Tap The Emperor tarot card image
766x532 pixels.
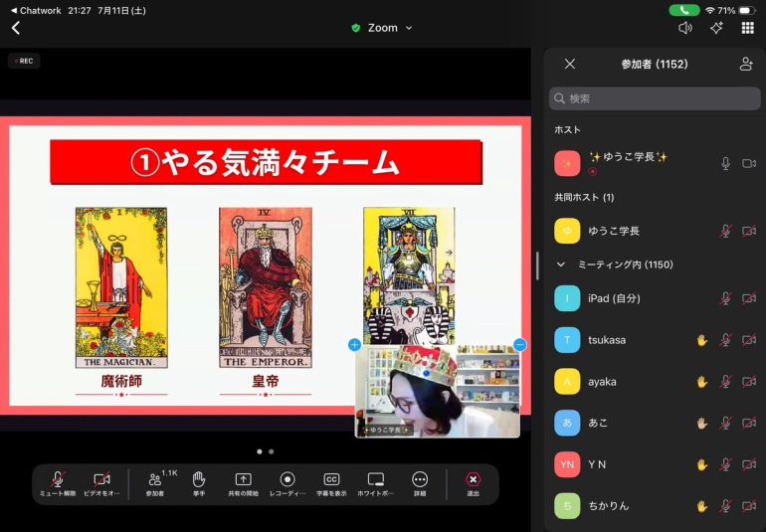266,287
